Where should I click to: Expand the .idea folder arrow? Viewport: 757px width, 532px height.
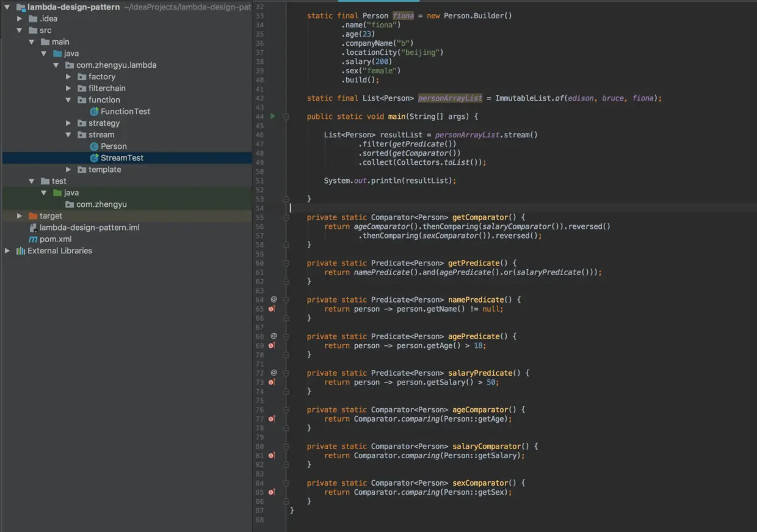pyautogui.click(x=20, y=19)
